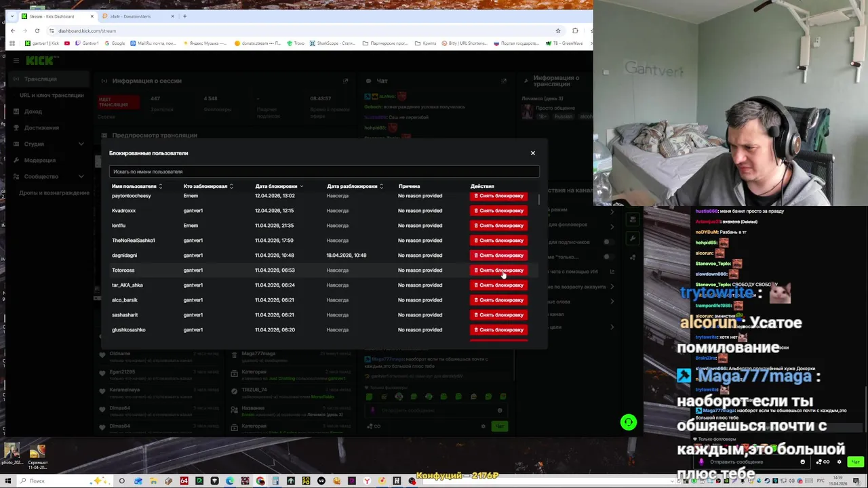Unblock user paytontoocheesy
Screen dimensions: 868x488
pos(498,196)
